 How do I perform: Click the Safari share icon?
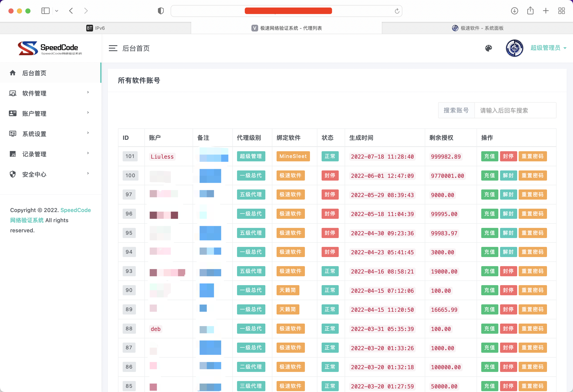pos(530,11)
